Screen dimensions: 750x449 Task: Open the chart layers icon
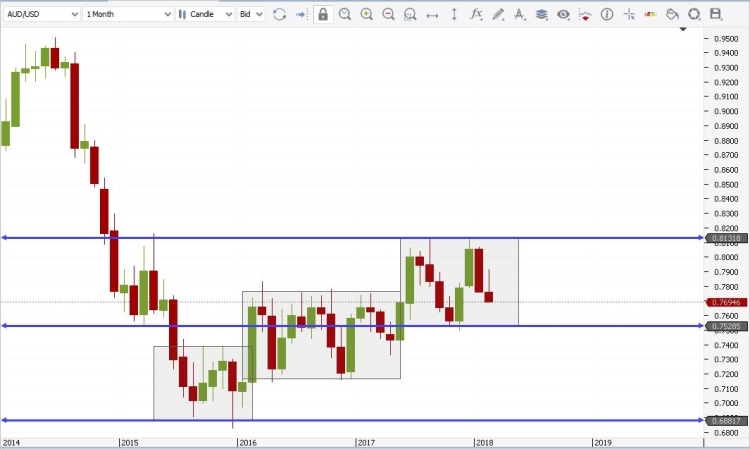click(x=541, y=14)
